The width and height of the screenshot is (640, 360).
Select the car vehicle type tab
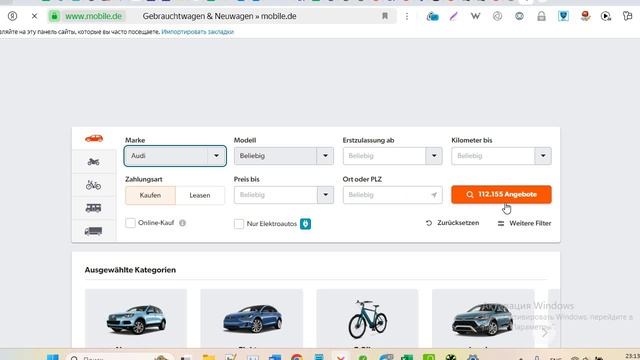point(94,139)
